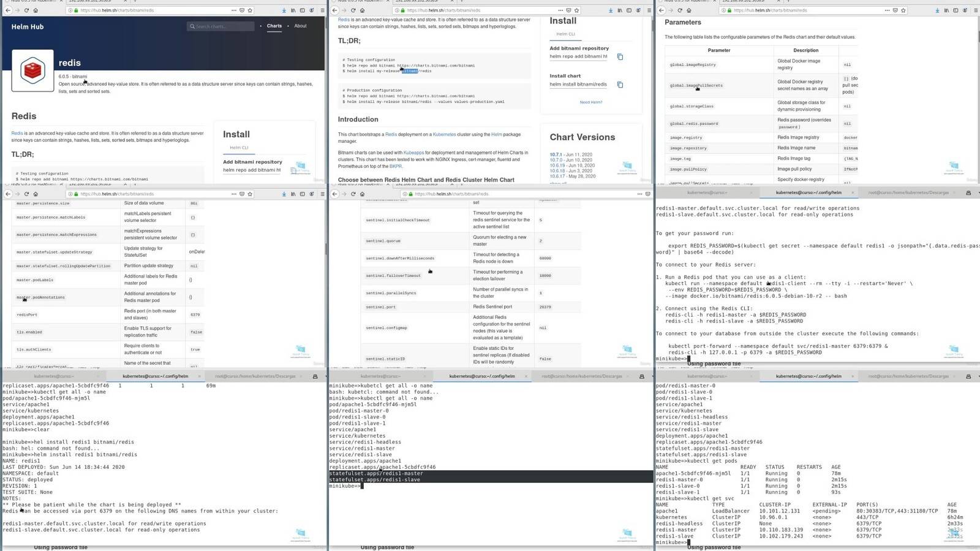
Task: Go back in the Helm Hub header browser window
Action: (x=8, y=10)
